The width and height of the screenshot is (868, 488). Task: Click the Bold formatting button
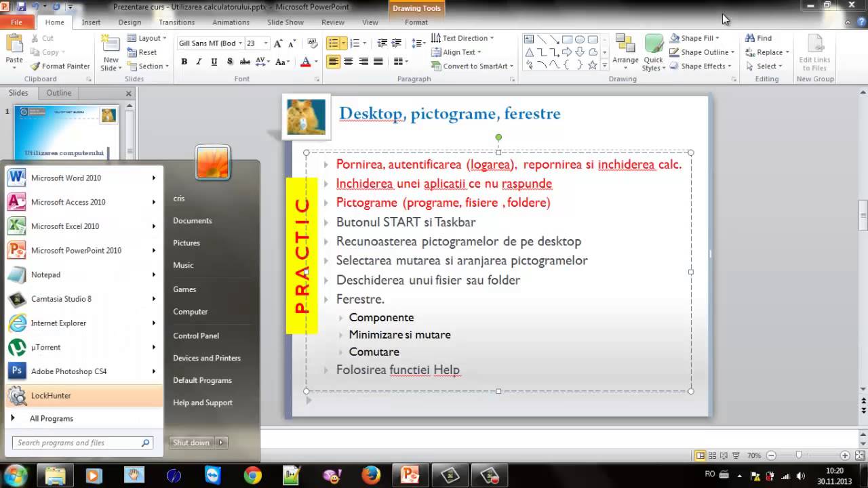[x=184, y=62]
